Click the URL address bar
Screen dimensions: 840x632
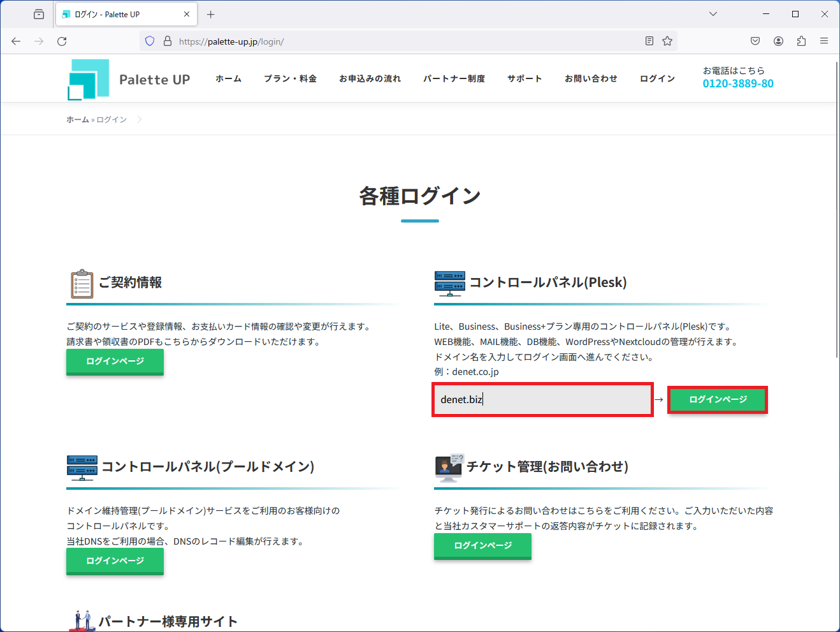(x=408, y=41)
